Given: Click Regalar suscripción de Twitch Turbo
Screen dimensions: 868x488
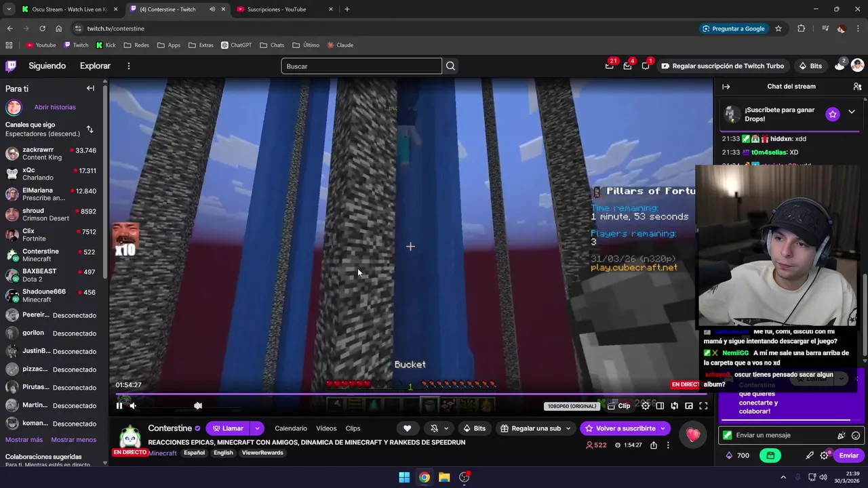Looking at the screenshot, I should pyautogui.click(x=722, y=66).
